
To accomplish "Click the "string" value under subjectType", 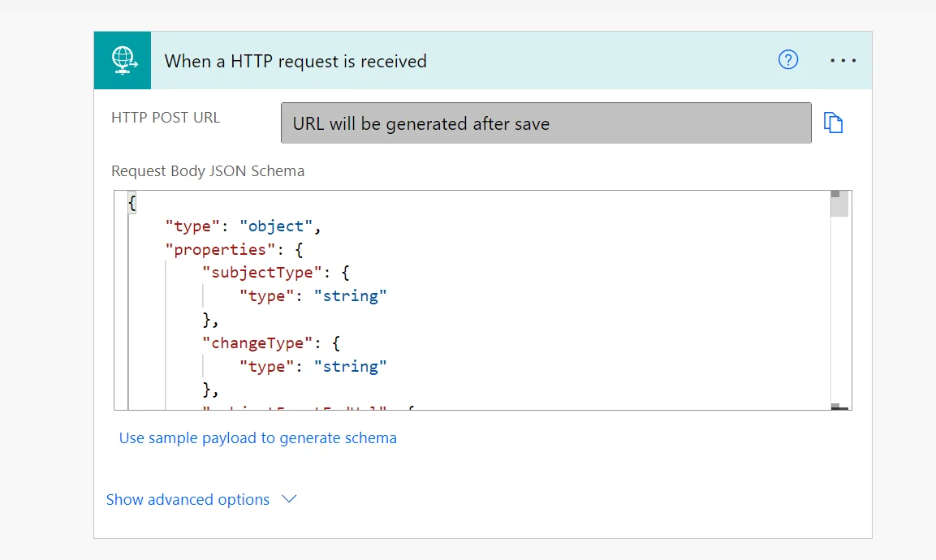I will [x=351, y=296].
